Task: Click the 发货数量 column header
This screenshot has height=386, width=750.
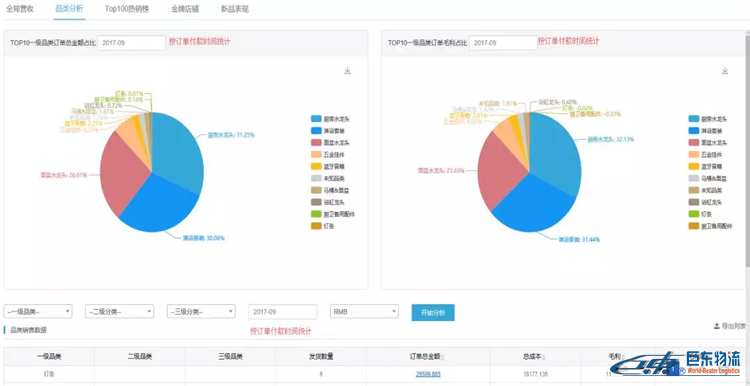Action: pyautogui.click(x=321, y=356)
